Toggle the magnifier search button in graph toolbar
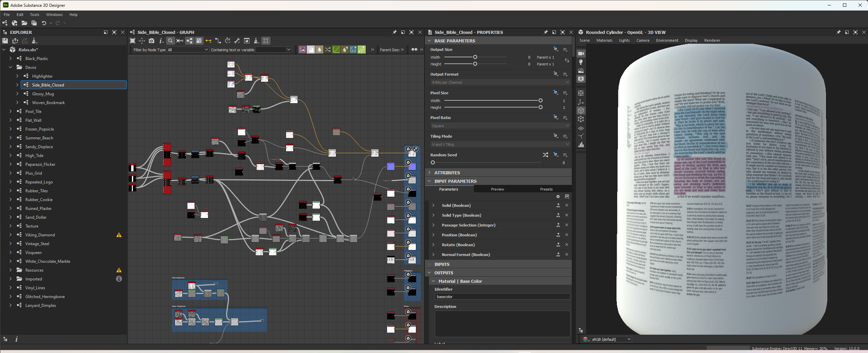Screen dimensions: 868x353 (x=170, y=41)
